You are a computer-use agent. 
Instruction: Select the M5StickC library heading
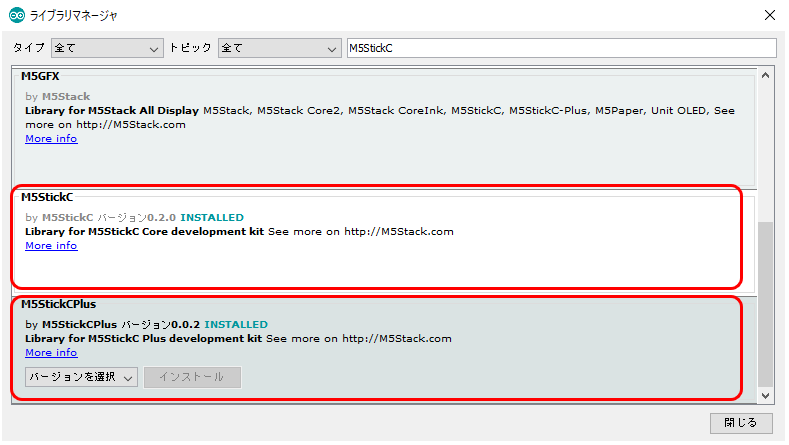[47, 197]
